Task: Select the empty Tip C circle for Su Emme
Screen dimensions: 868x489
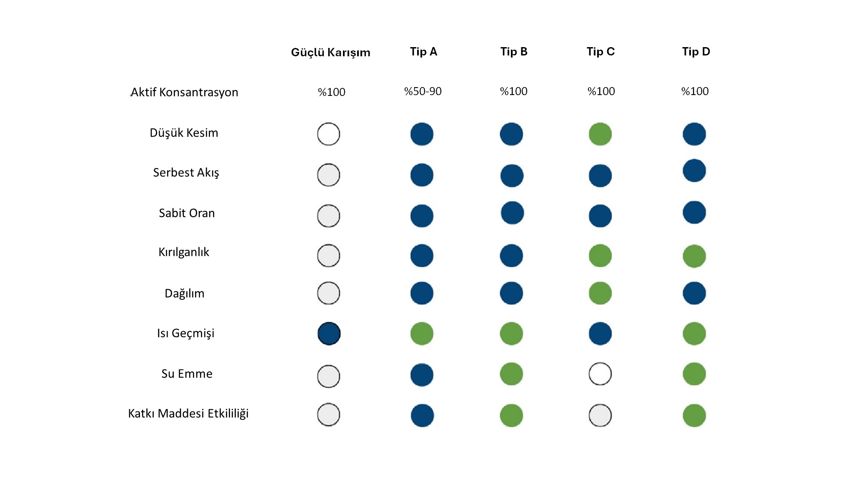Action: (600, 374)
